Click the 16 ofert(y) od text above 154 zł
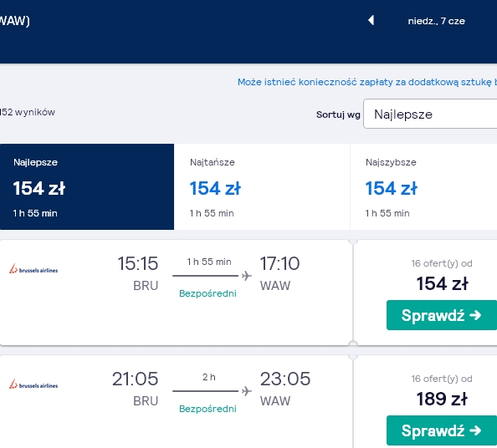The image size is (497, 448). (x=442, y=263)
